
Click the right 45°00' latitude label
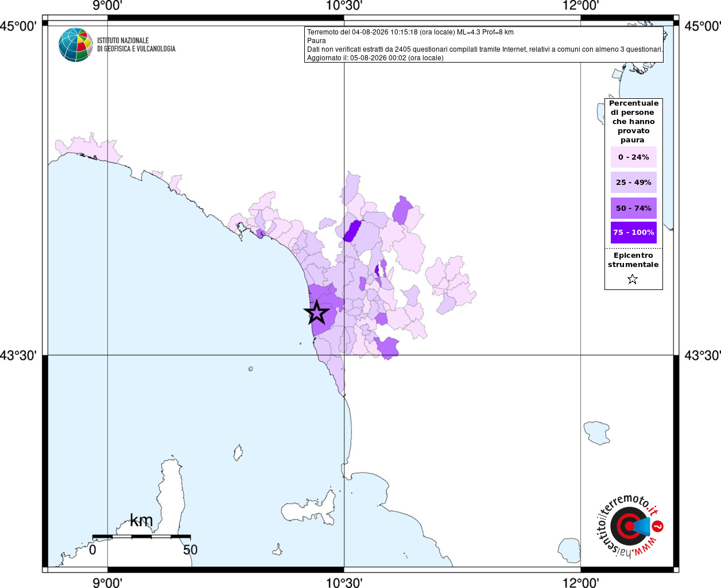point(702,26)
